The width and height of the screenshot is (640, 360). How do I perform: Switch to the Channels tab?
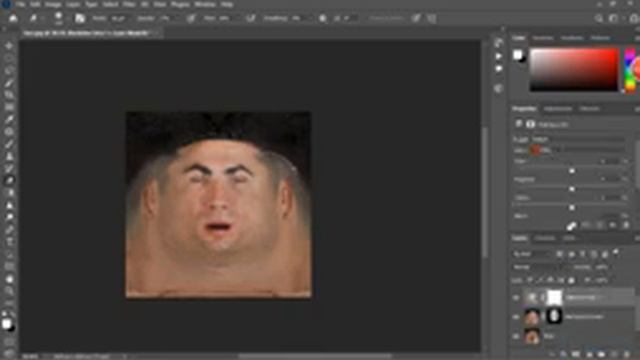tap(545, 238)
